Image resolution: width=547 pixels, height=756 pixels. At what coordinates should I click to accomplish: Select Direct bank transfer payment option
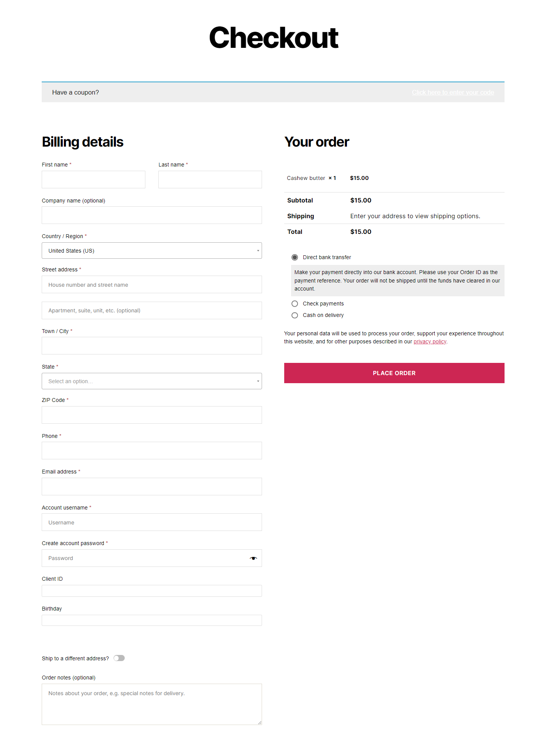coord(295,257)
